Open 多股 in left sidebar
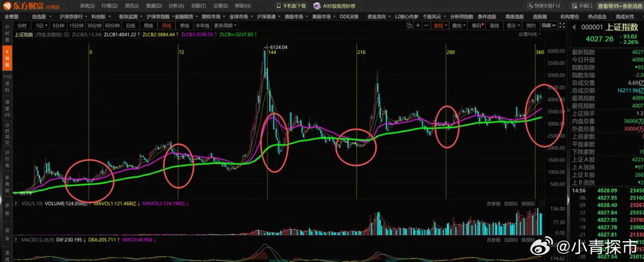Image resolution: width=644 pixels, height=262 pixels. pos(7,209)
